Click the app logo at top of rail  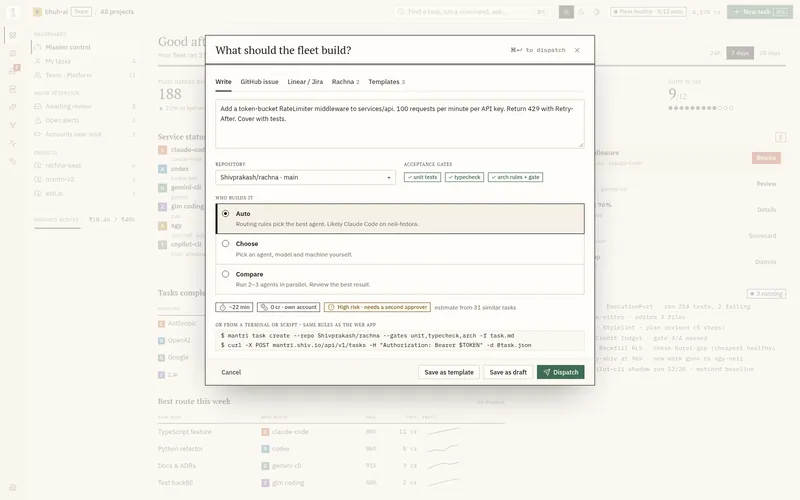13,12
